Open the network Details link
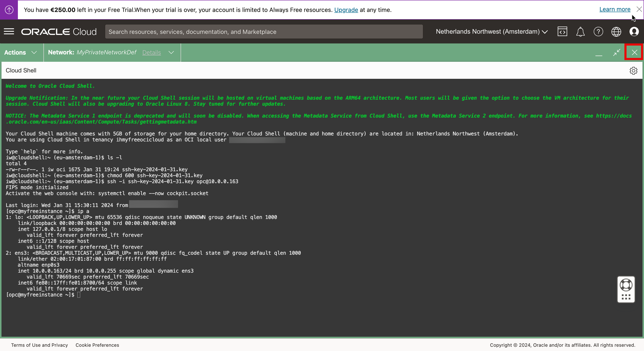This screenshot has height=351, width=644. 151,52
